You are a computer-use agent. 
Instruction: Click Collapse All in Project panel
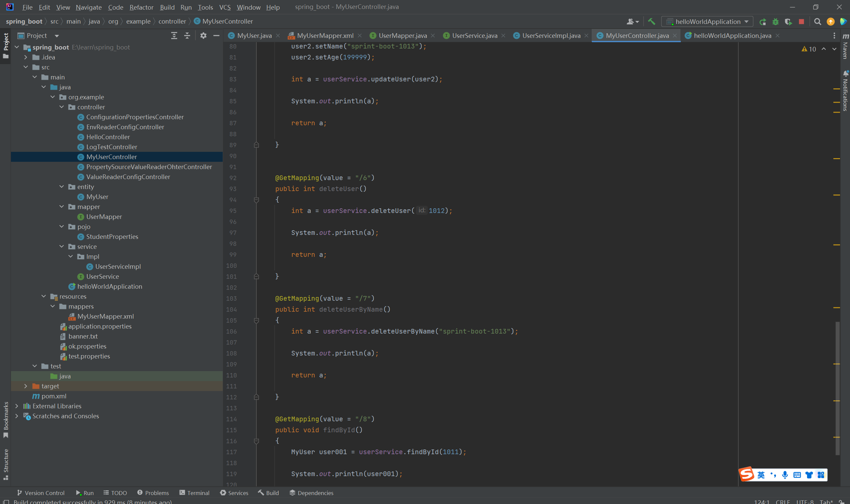(187, 36)
